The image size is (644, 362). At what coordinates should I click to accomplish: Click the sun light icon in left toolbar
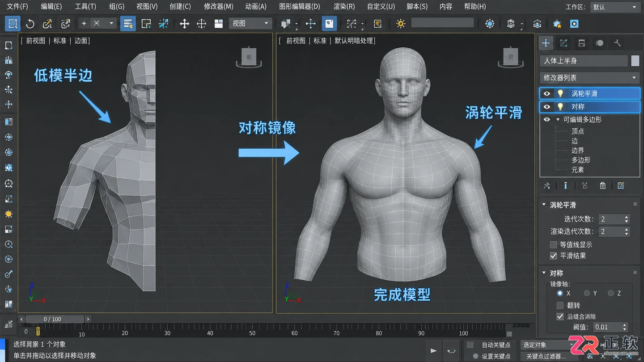pos(8,214)
